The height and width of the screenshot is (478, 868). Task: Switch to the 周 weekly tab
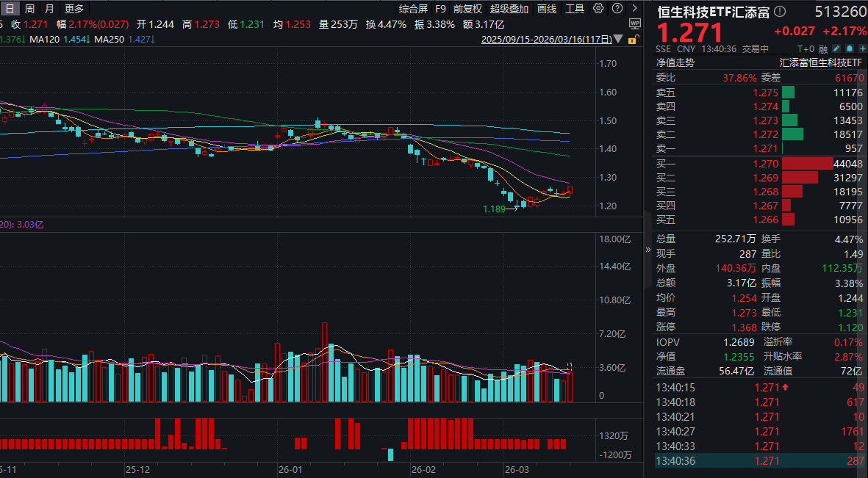click(29, 9)
